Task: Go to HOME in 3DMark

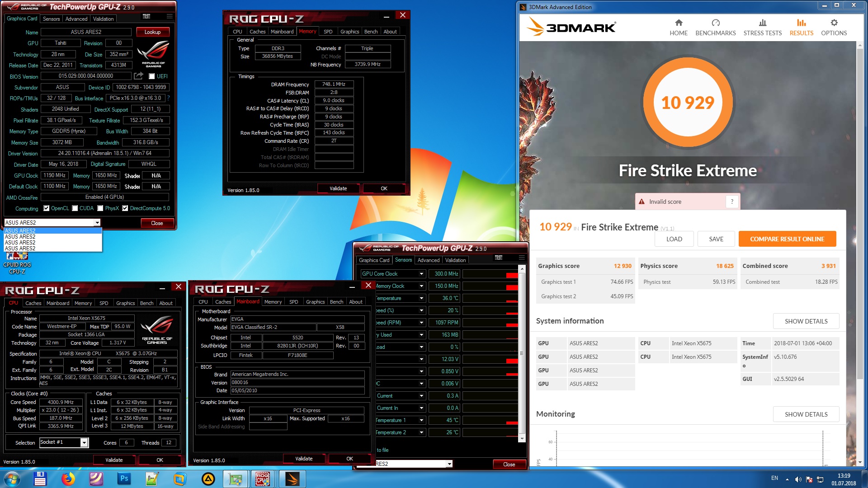Action: (x=678, y=28)
